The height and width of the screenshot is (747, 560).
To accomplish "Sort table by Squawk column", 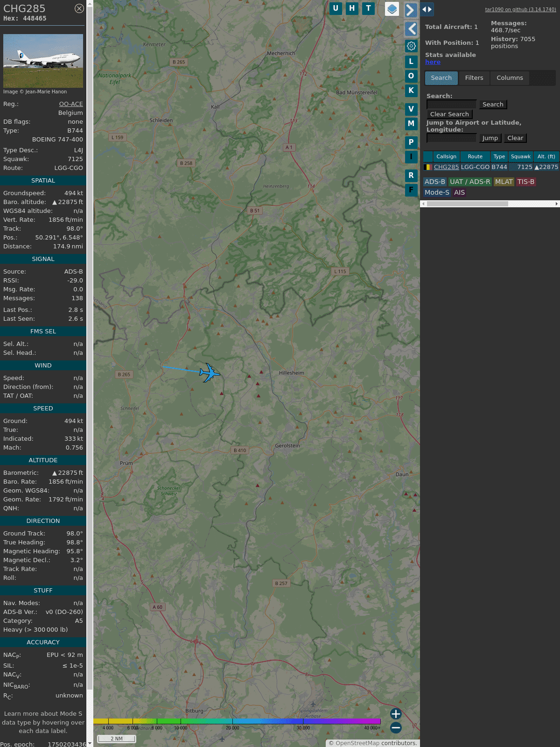I will point(521,156).
